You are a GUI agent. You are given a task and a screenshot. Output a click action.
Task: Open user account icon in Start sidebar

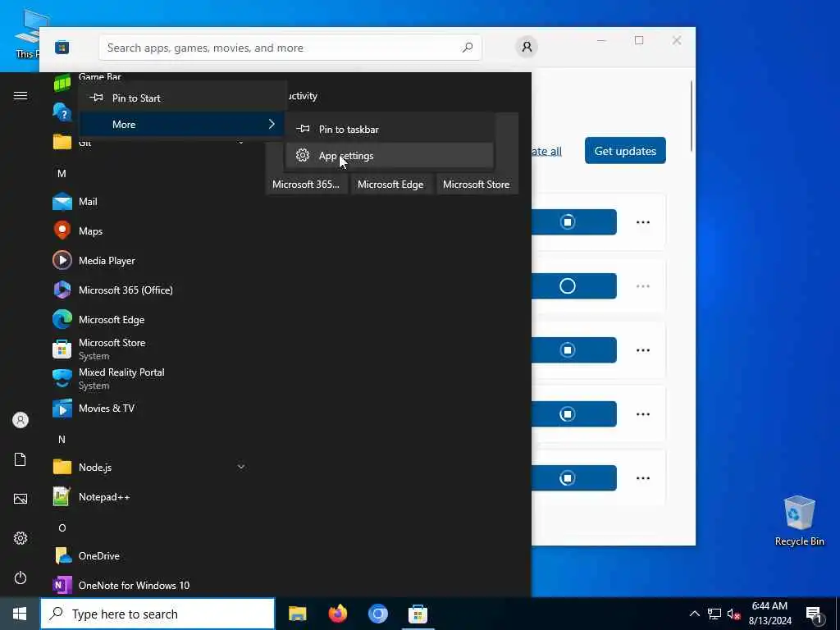21,420
